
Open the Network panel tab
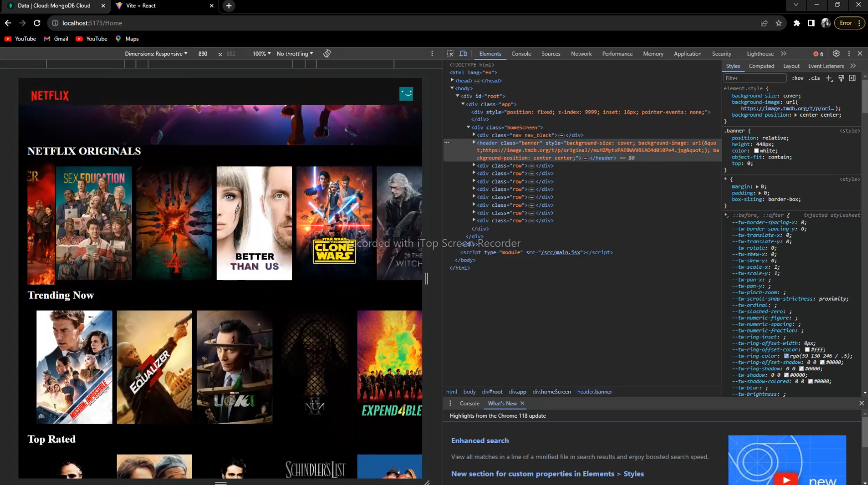pos(581,53)
